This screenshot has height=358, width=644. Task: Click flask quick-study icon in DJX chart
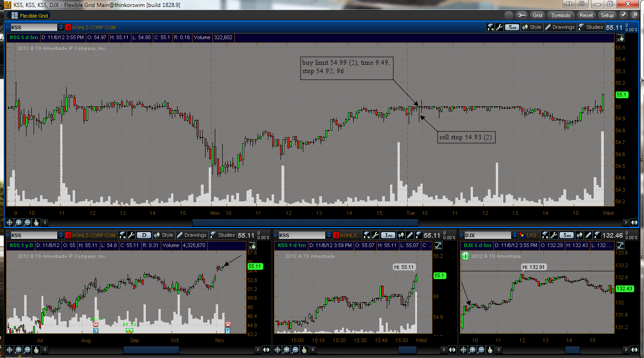click(x=544, y=235)
